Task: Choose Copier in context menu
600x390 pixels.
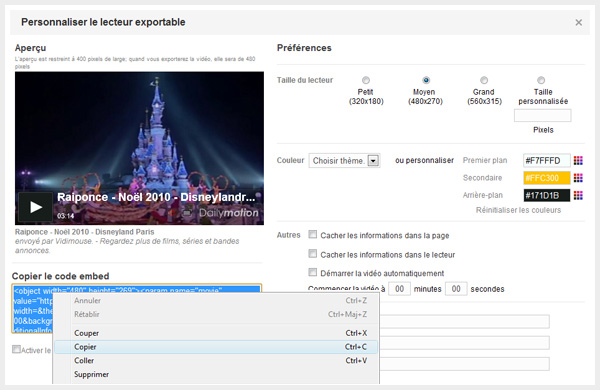Action: point(216,347)
